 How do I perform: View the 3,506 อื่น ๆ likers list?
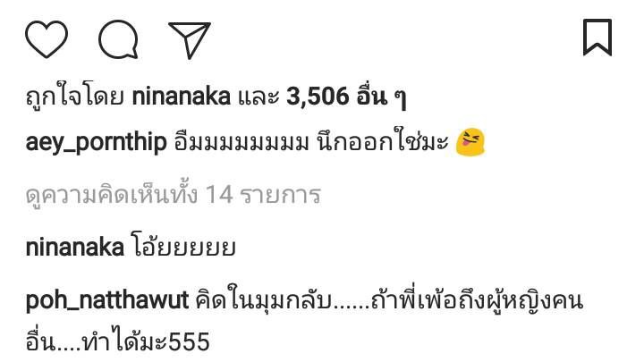tap(346, 97)
